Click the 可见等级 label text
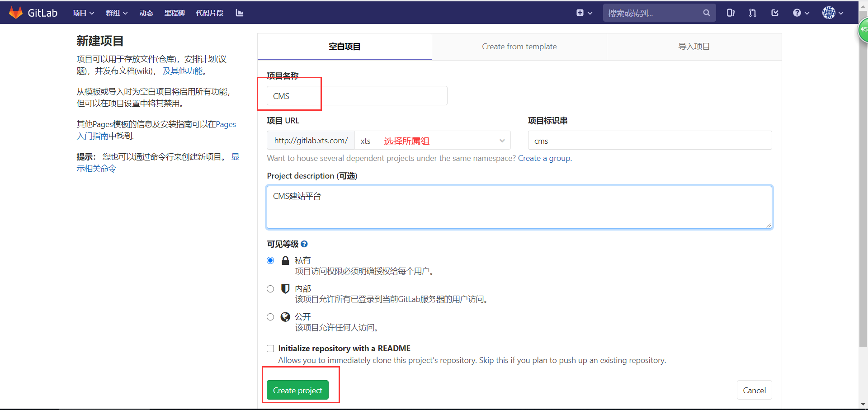The image size is (868, 410). click(x=283, y=244)
